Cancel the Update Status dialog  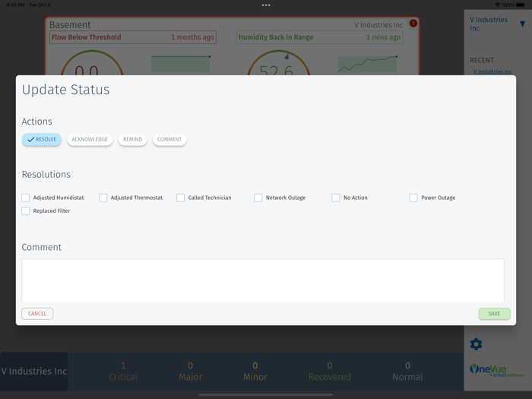pyautogui.click(x=37, y=314)
